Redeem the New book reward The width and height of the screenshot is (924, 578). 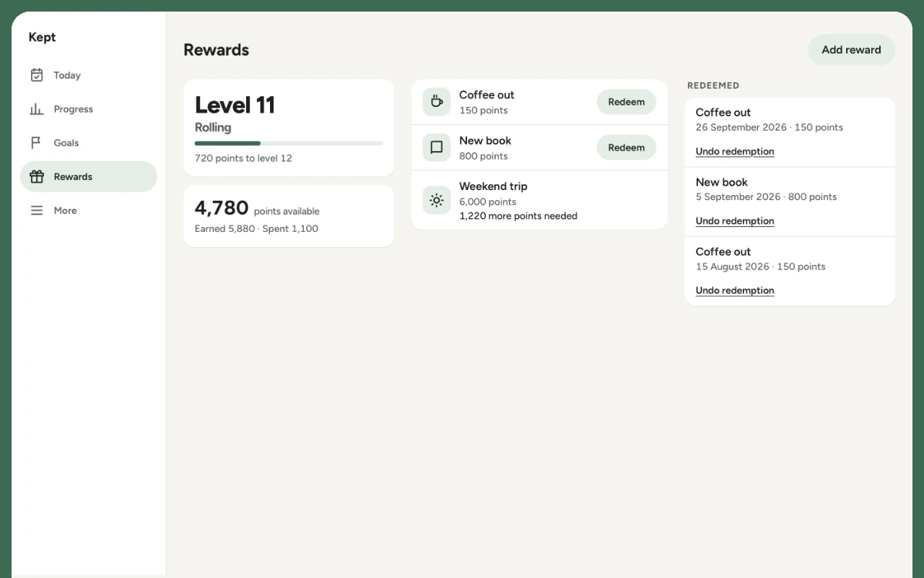tap(627, 147)
